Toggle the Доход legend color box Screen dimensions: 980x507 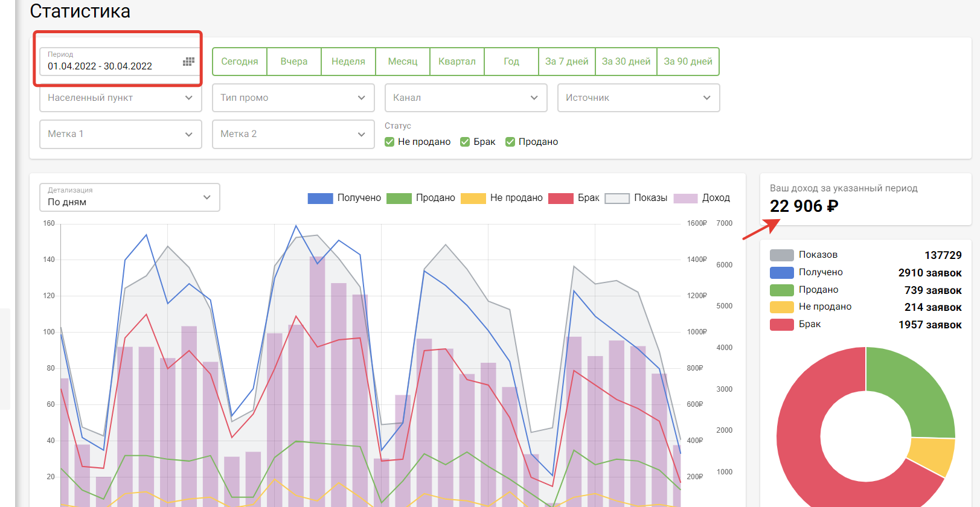click(685, 199)
